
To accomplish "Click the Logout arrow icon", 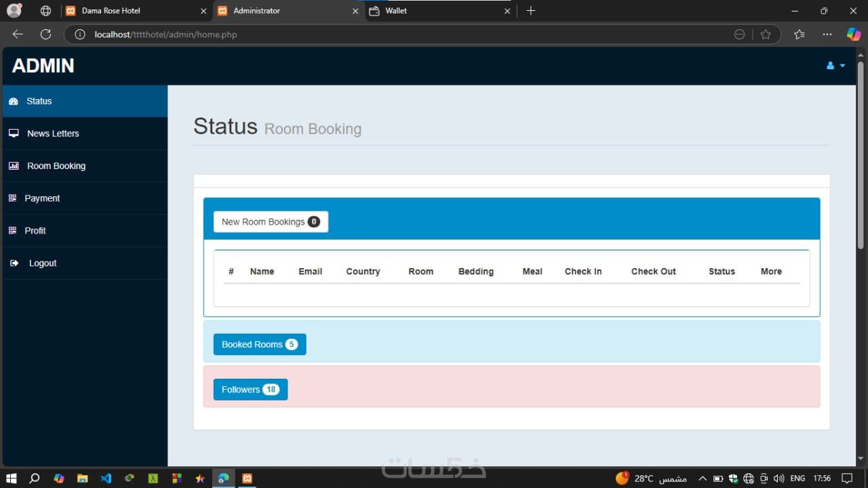I will 14,263.
